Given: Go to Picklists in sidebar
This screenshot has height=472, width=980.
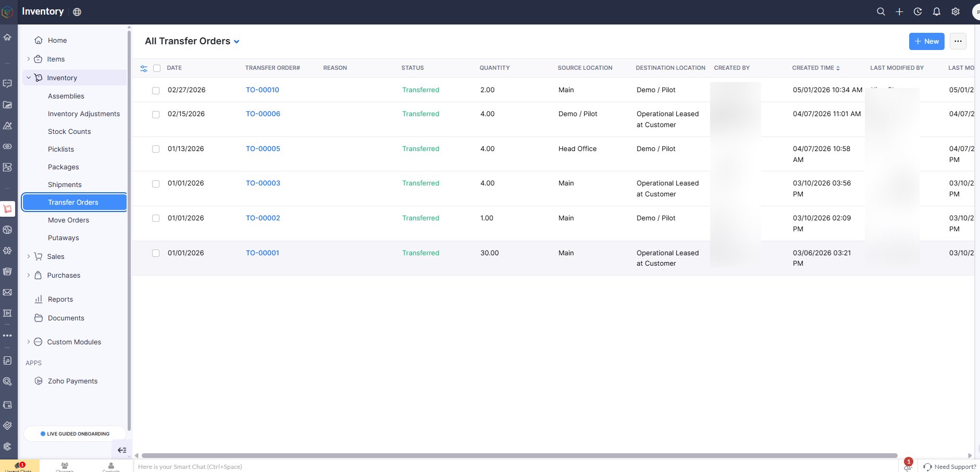Looking at the screenshot, I should click(61, 149).
